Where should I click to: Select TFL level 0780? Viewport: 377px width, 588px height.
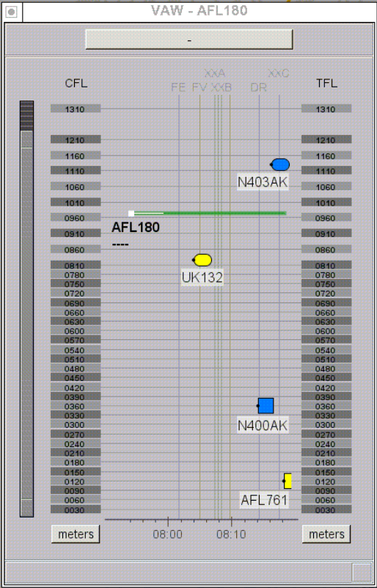(x=326, y=275)
